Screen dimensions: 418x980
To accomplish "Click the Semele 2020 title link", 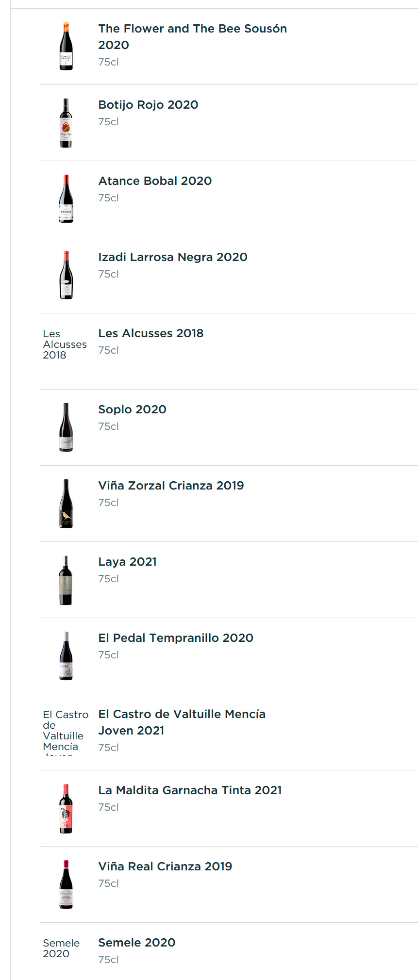I will click(x=136, y=943).
